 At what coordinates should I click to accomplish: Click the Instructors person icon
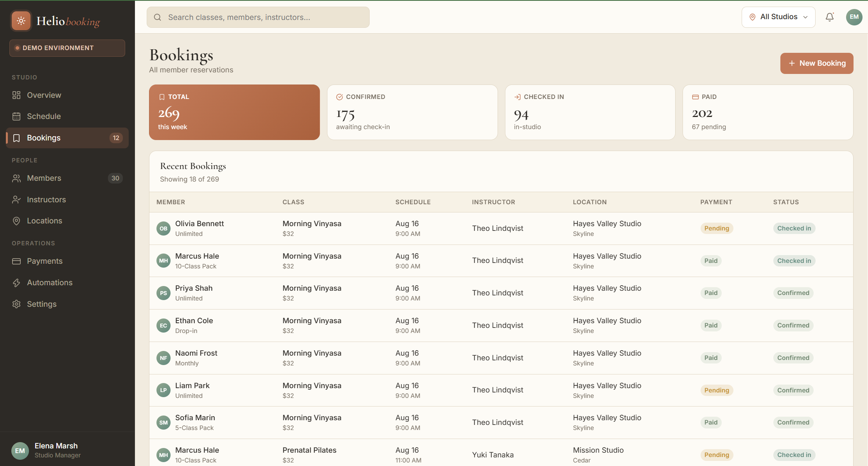[x=16, y=200]
